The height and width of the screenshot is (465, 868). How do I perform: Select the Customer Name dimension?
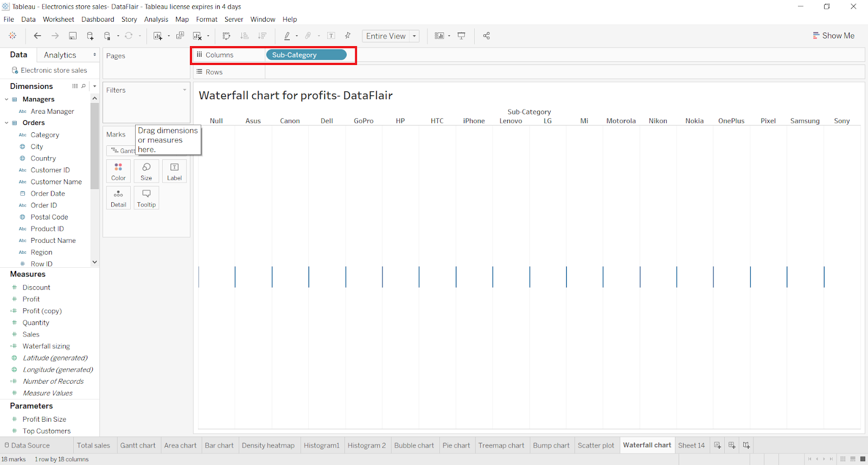click(56, 182)
